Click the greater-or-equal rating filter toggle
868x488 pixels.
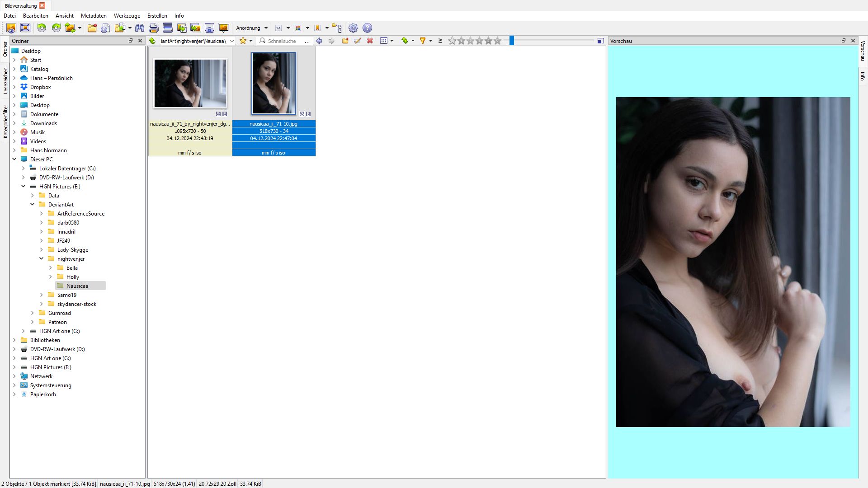point(440,41)
